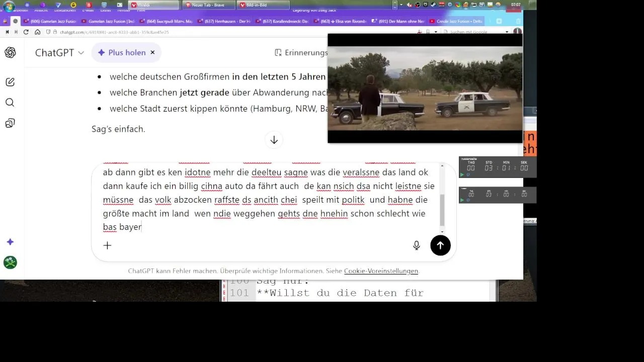Open Steam icon in system tray
644x362 pixels.
point(434,5)
